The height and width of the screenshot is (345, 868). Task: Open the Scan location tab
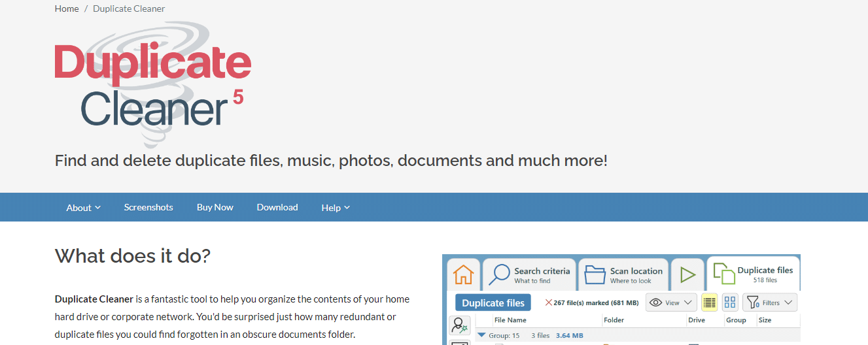click(624, 274)
